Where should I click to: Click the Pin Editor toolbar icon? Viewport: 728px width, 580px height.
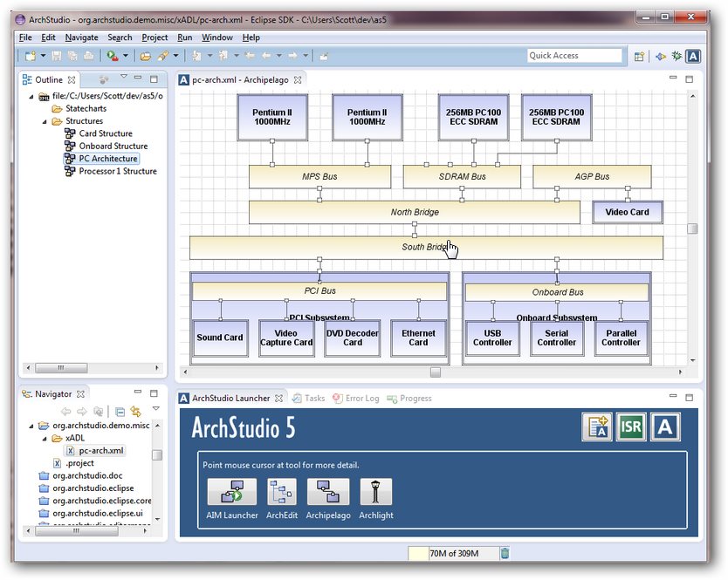click(x=324, y=56)
